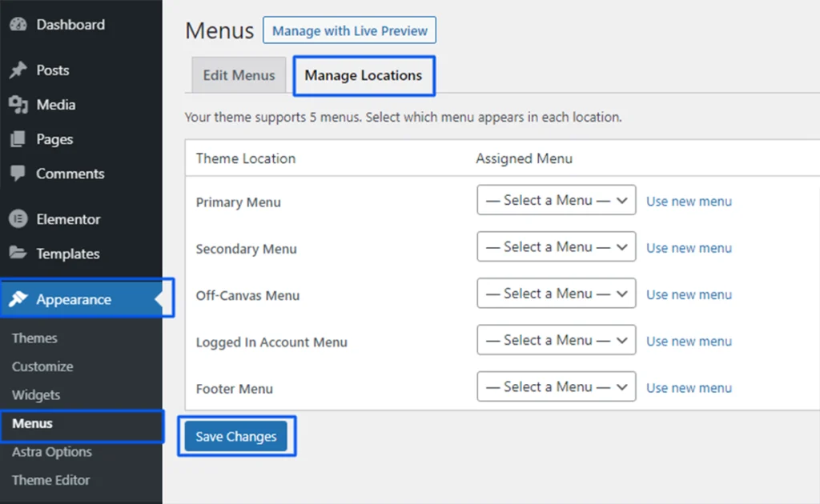The height and width of the screenshot is (504, 820).
Task: Open the Secondary Menu dropdown
Action: (x=556, y=246)
